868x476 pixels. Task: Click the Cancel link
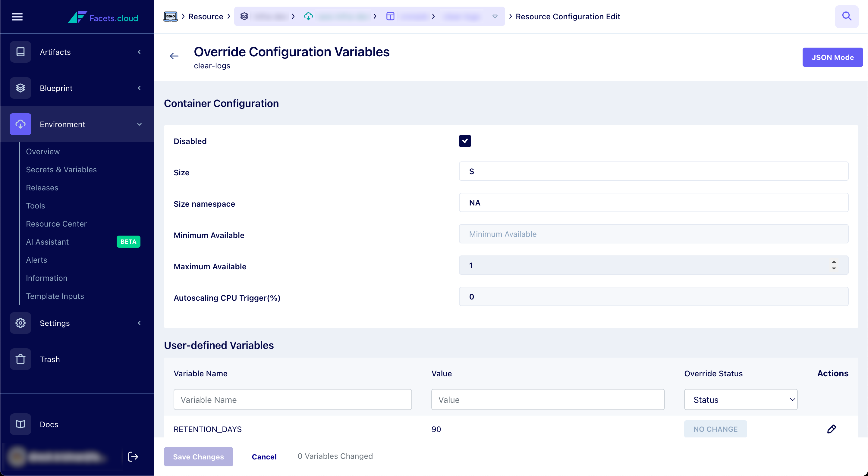[264, 456]
